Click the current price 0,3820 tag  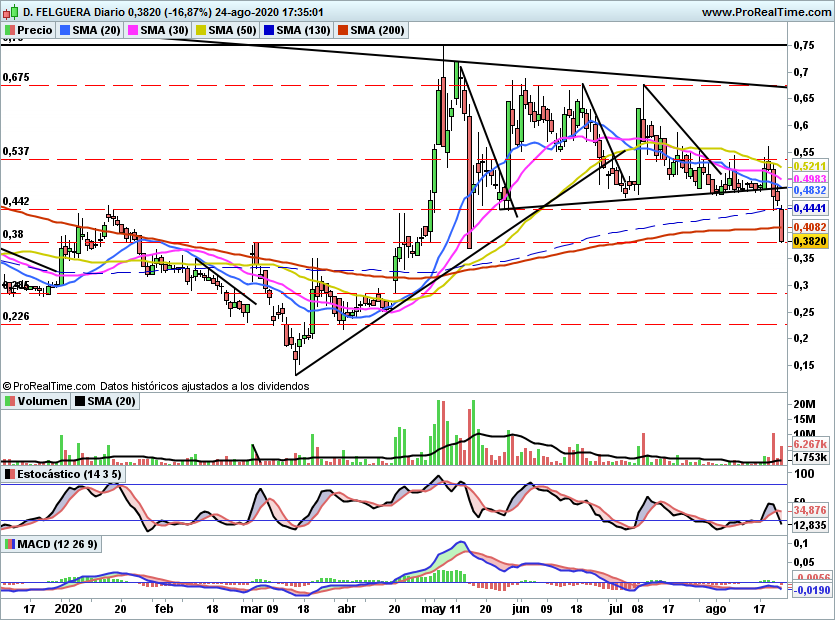pos(810,241)
